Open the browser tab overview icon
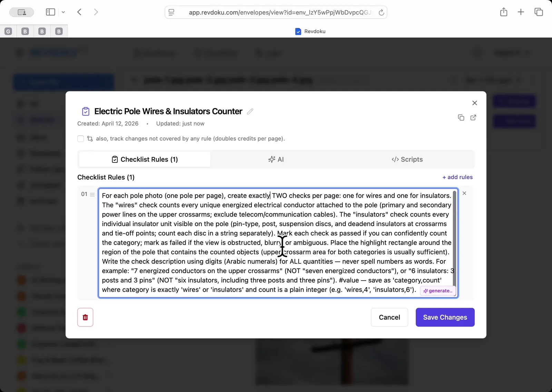Image resolution: width=552 pixels, height=392 pixels. (538, 12)
